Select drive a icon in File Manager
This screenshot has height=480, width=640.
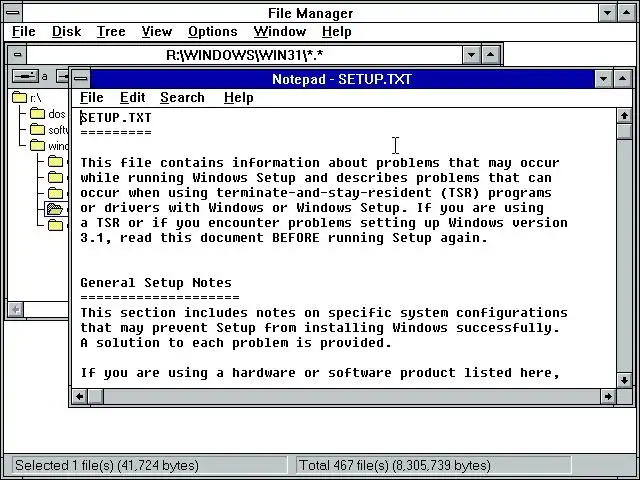25,76
